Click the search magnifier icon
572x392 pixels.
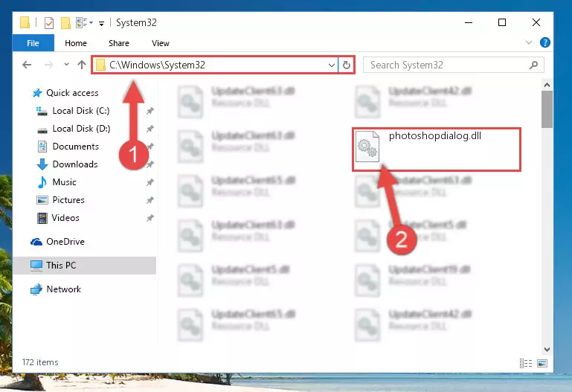(x=534, y=65)
